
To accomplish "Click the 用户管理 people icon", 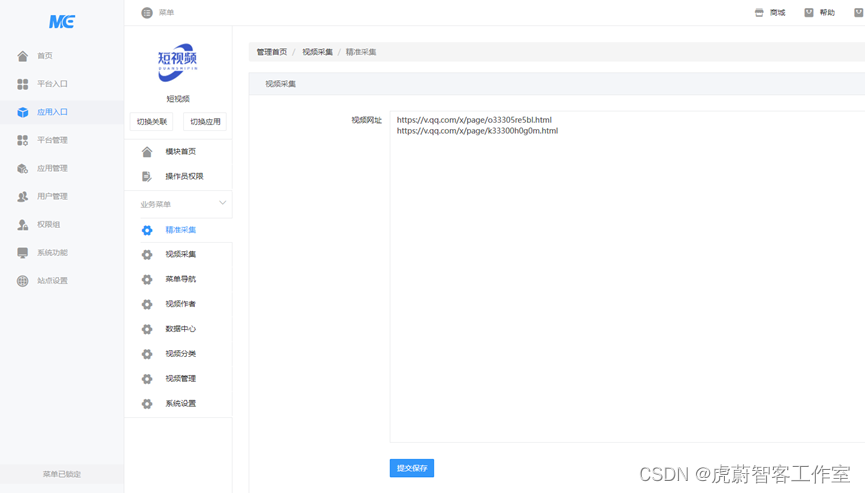I will pyautogui.click(x=23, y=196).
